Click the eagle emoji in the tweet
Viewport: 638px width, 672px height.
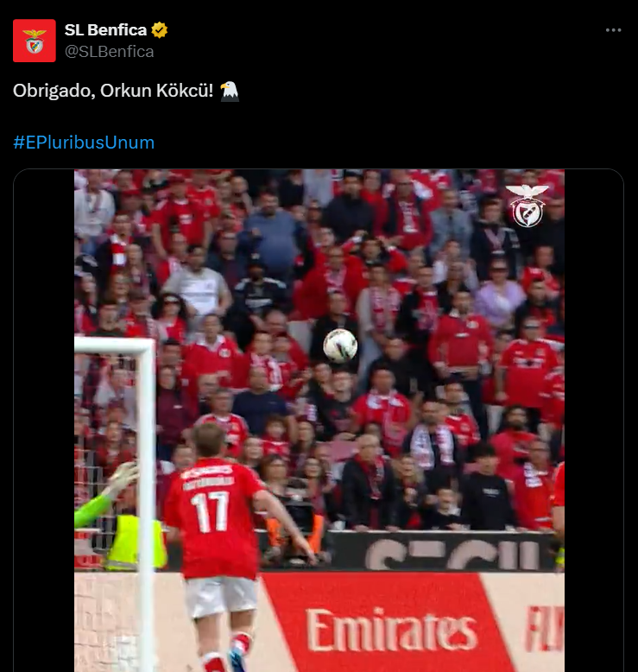(x=230, y=91)
